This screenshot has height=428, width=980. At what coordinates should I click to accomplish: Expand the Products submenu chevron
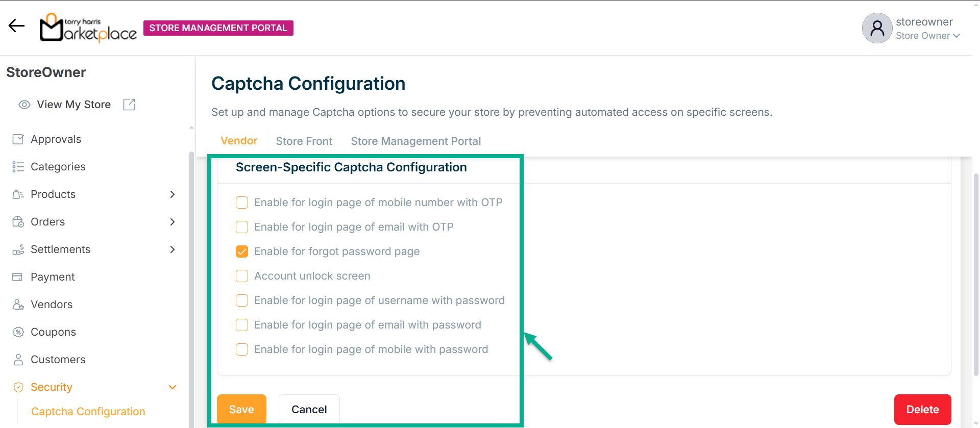173,194
